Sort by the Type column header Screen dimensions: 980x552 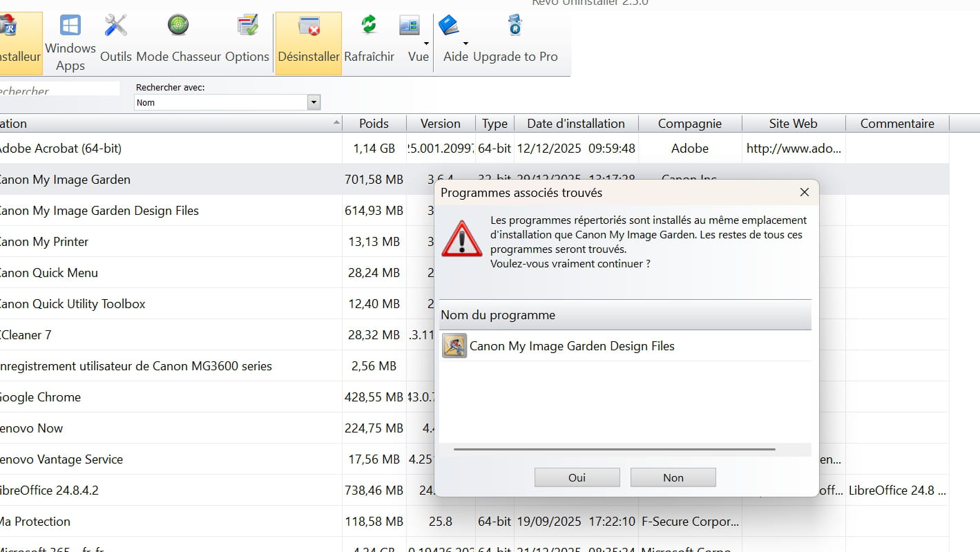pyautogui.click(x=494, y=124)
